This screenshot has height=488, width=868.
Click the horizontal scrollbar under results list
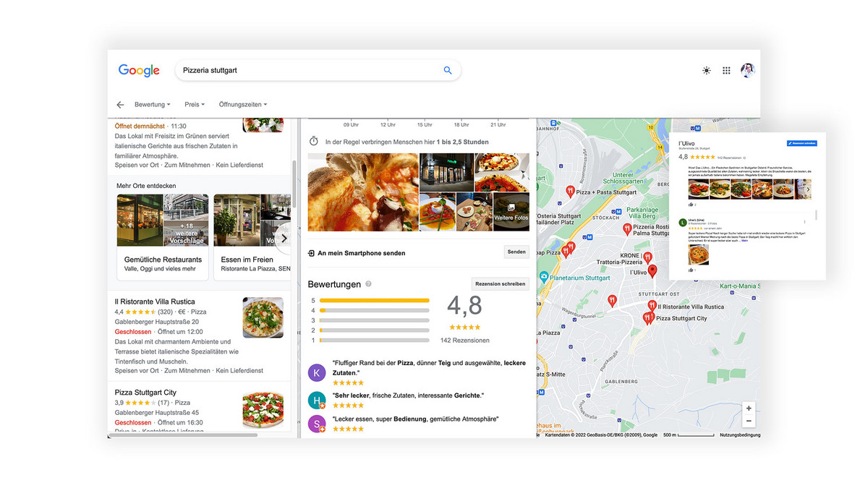184,435
